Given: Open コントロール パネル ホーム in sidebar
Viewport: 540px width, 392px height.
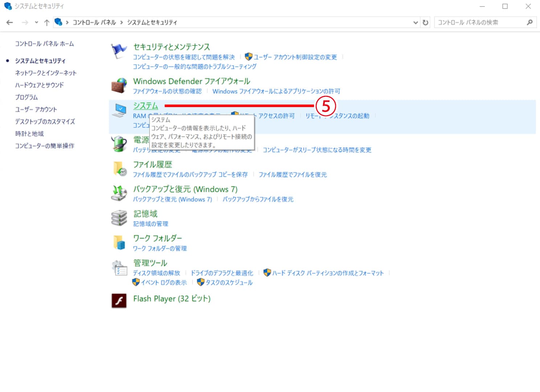Looking at the screenshot, I should [44, 44].
